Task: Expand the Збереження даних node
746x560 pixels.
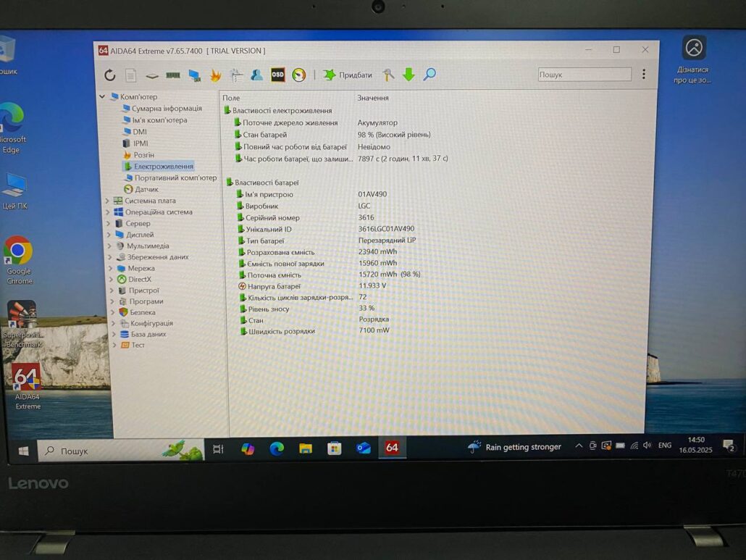Action: pos(110,257)
